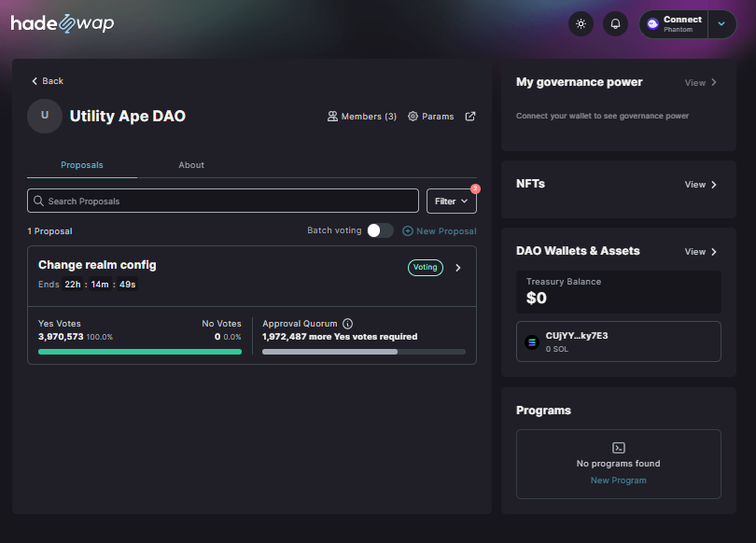Click Approval Quorum info icon
756x543 pixels.
click(347, 324)
